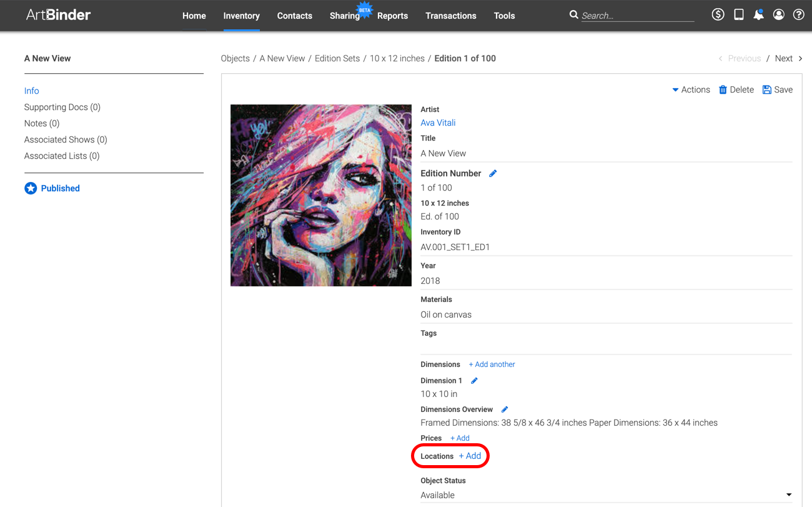This screenshot has width=812, height=507.
Task: Go to the Next object
Action: [x=784, y=58]
